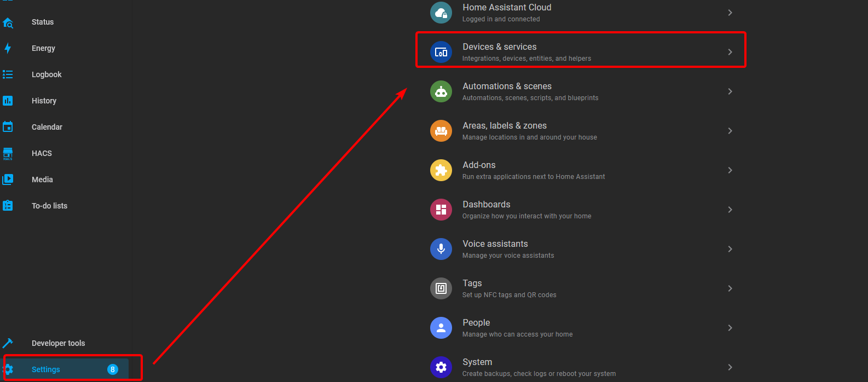The width and height of the screenshot is (868, 382).
Task: Expand the Tags row chevron arrow
Action: [x=730, y=288]
